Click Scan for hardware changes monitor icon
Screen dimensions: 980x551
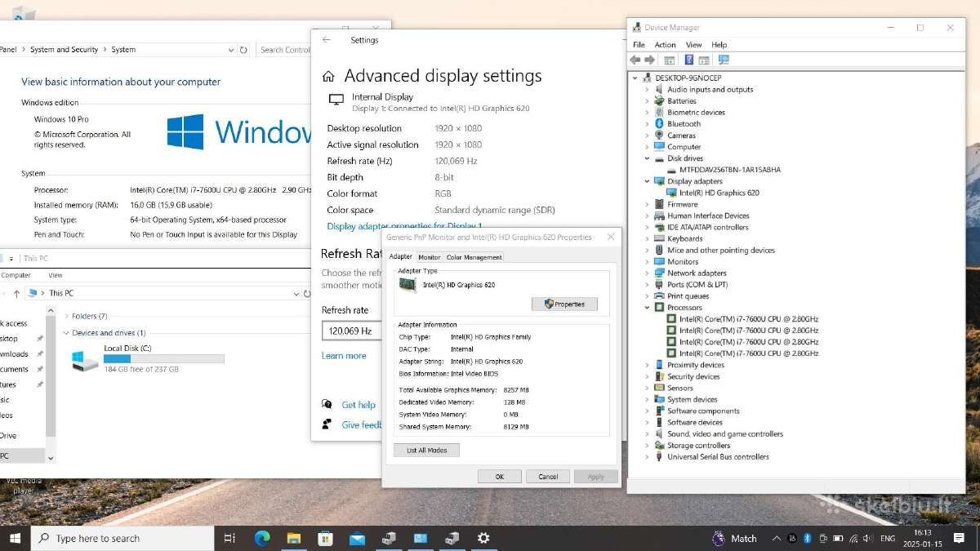[x=723, y=60]
